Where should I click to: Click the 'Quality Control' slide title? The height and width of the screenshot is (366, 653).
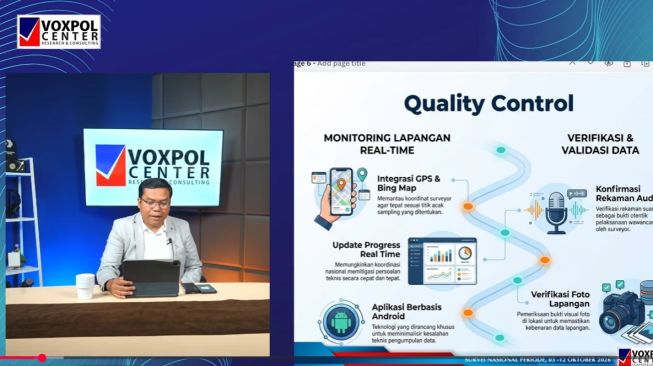pos(489,103)
